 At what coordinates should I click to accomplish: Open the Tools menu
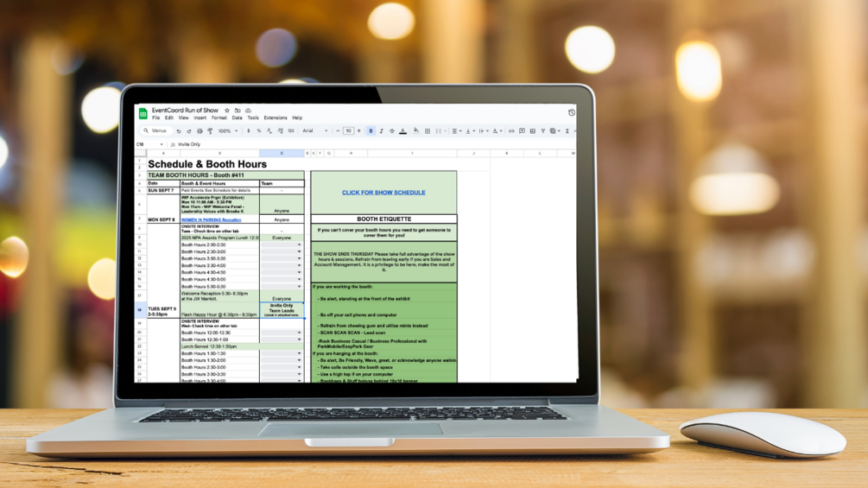[253, 117]
